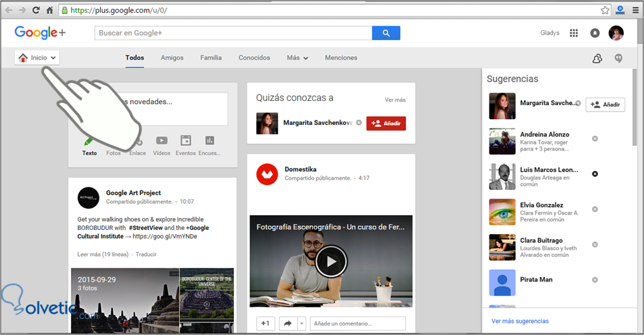The image size is (644, 335).
Task: Select the Encuestas poll option
Action: click(x=209, y=146)
